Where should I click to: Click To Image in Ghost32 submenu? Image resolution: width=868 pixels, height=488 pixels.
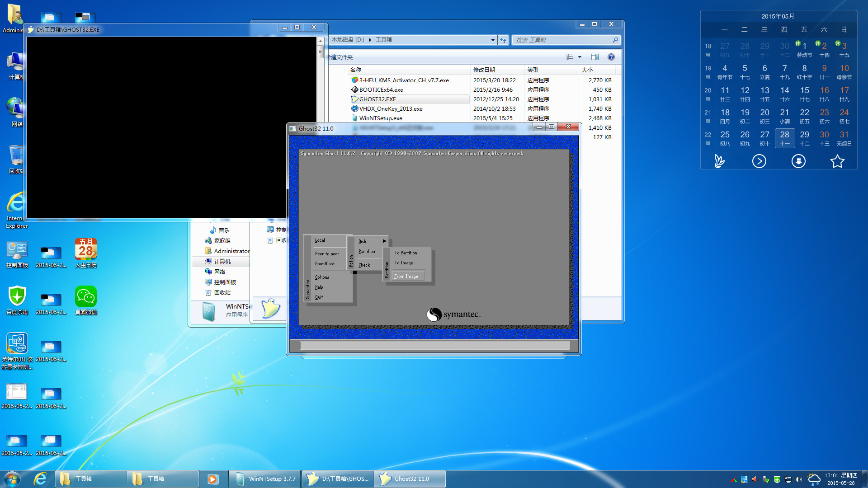pyautogui.click(x=404, y=263)
